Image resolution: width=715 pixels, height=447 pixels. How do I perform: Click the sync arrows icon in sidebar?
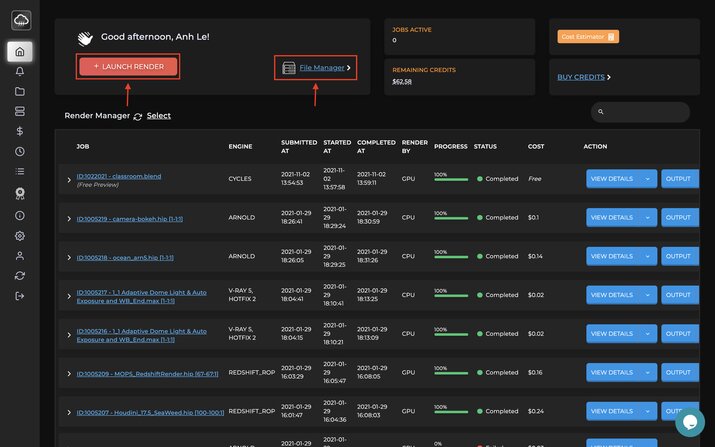click(x=20, y=276)
